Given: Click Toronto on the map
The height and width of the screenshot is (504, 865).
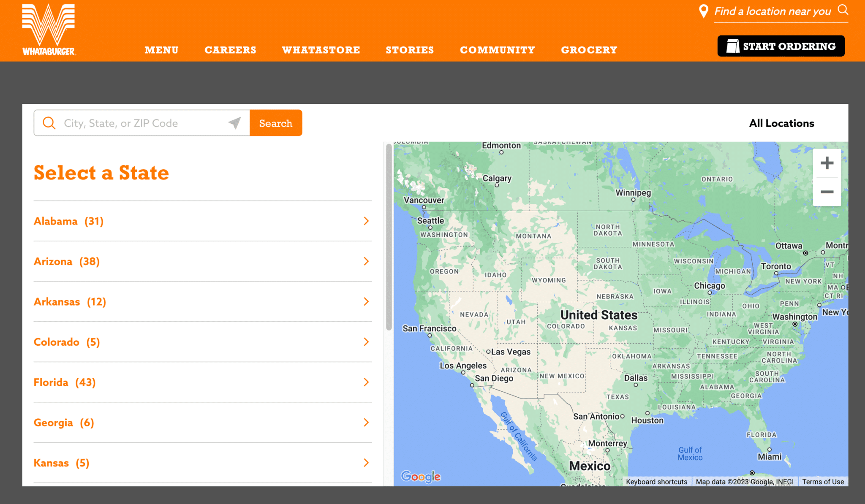Looking at the screenshot, I should [x=776, y=266].
